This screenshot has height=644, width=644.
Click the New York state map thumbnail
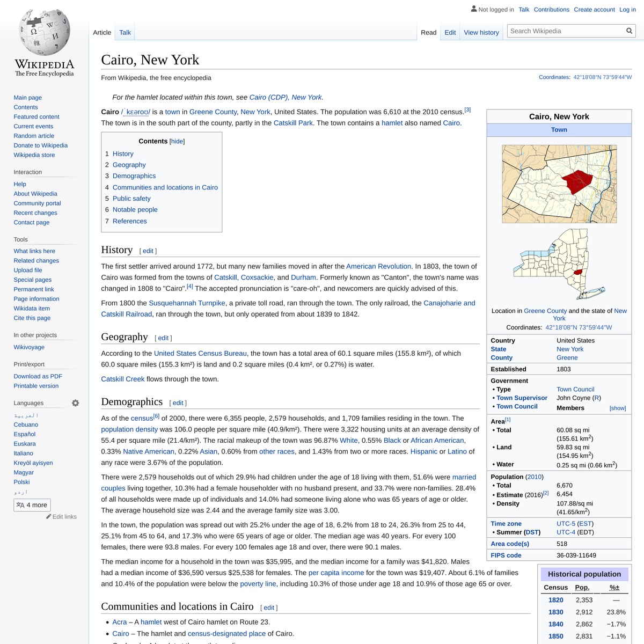[559, 264]
